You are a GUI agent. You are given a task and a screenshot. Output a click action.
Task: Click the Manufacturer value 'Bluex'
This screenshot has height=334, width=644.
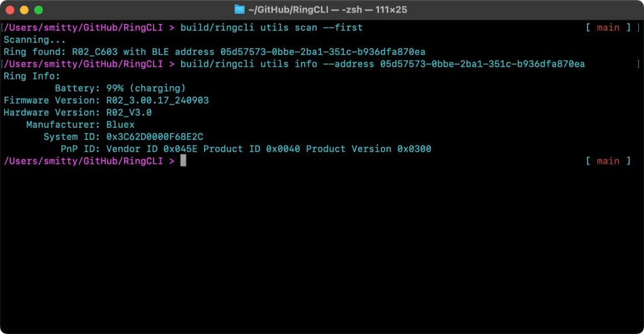120,125
